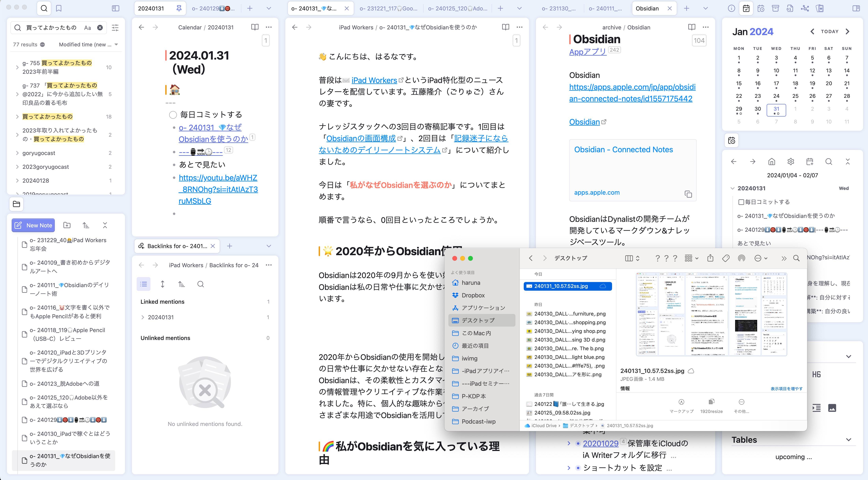Check the 毎日コミットする task in daily note
Viewport: 868px width, 480px height.
point(173,115)
